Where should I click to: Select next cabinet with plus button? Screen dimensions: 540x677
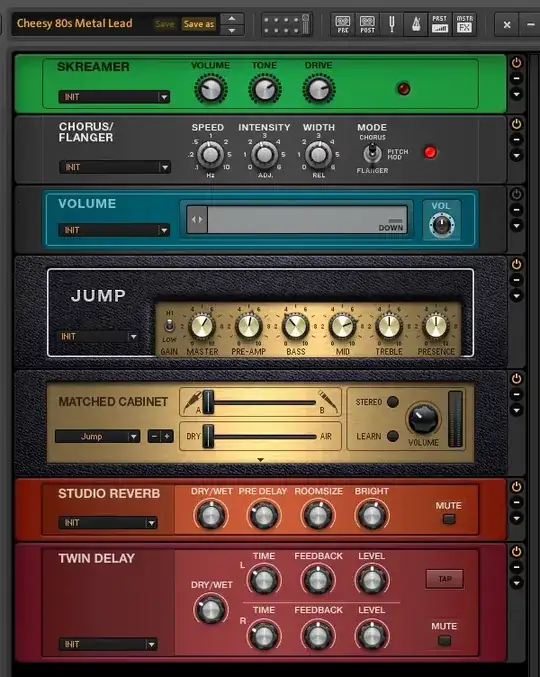pos(167,436)
